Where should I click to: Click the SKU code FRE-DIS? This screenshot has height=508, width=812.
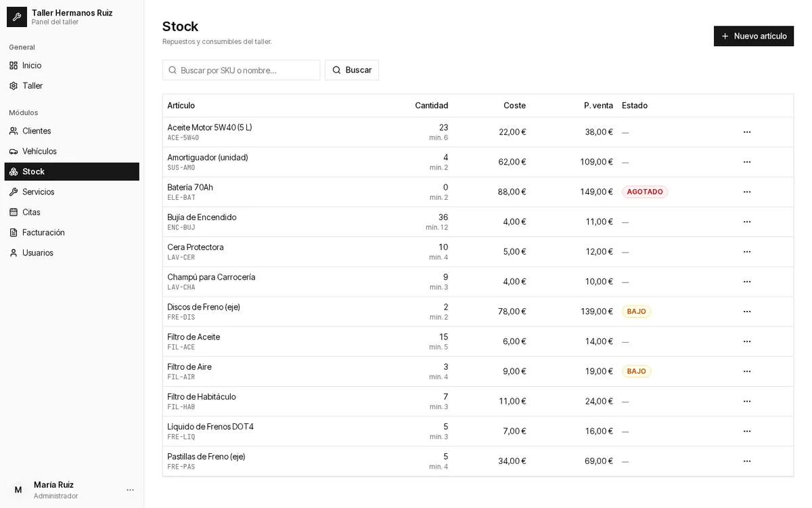(181, 317)
